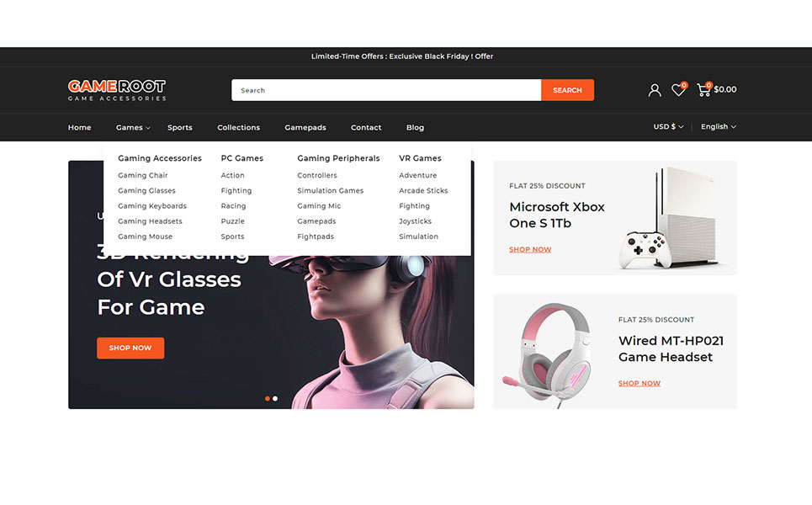Click SHOP NOW on the VR glasses banner
This screenshot has height=505, width=812.
point(130,348)
